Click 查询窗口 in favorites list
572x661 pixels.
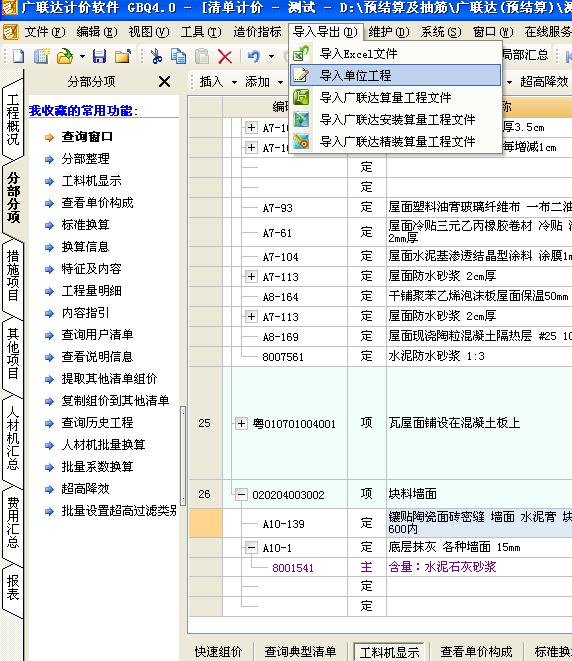(87, 137)
